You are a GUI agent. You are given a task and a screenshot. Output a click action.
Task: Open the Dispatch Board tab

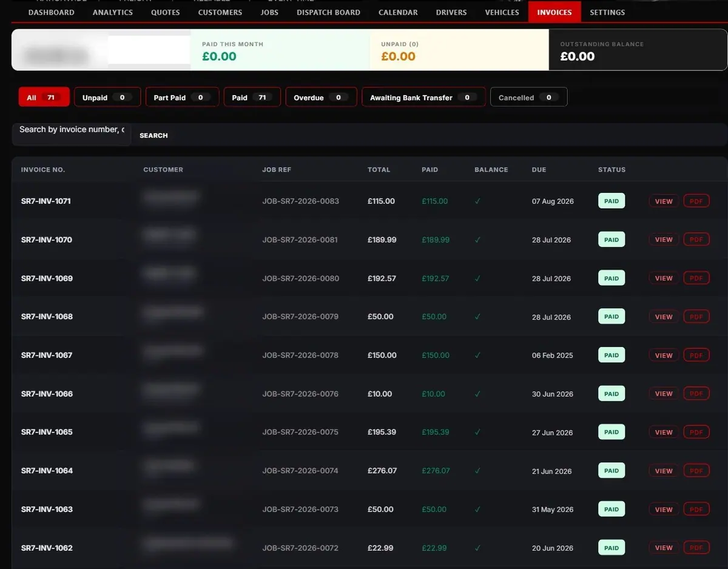click(x=328, y=12)
